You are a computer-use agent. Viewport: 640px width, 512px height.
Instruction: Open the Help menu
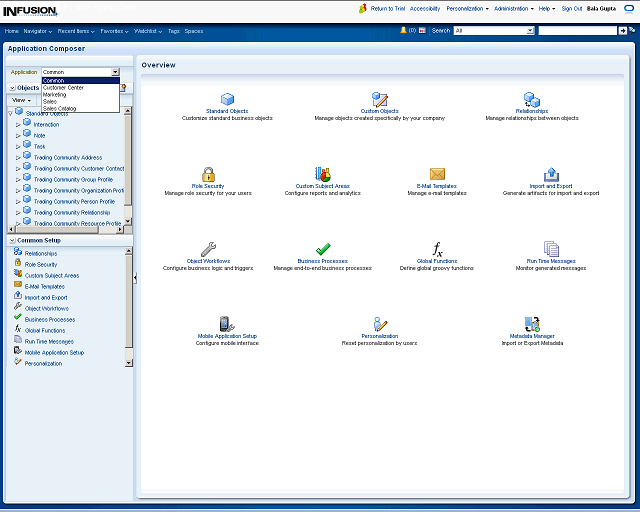[x=547, y=9]
